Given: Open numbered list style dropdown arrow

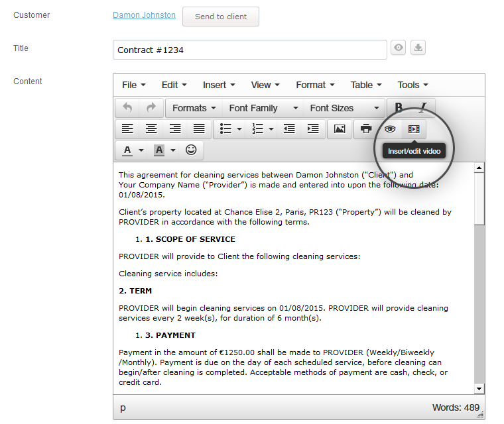Looking at the screenshot, I should tap(271, 129).
